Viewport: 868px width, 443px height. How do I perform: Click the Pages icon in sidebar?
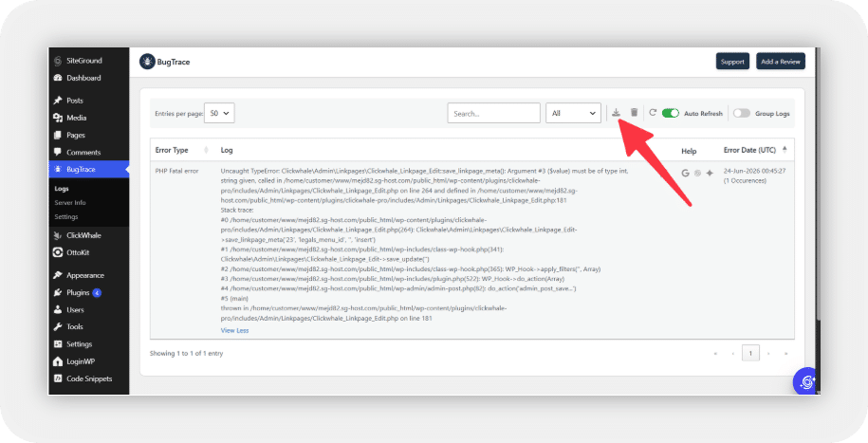(58, 135)
